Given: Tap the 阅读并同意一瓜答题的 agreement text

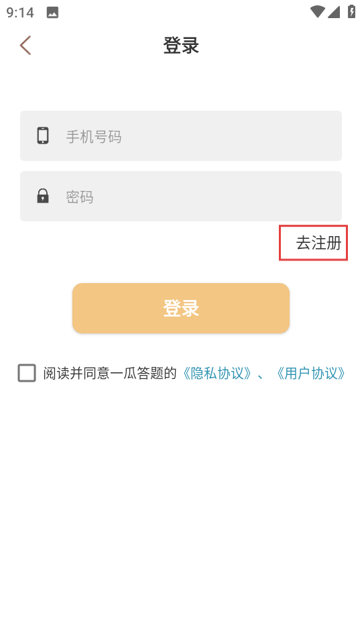Looking at the screenshot, I should 109,374.
